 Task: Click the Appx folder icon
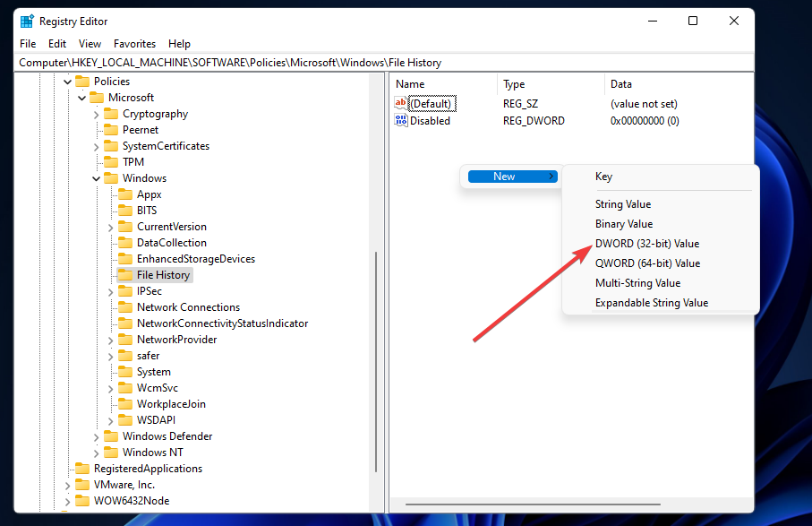pyautogui.click(x=125, y=194)
